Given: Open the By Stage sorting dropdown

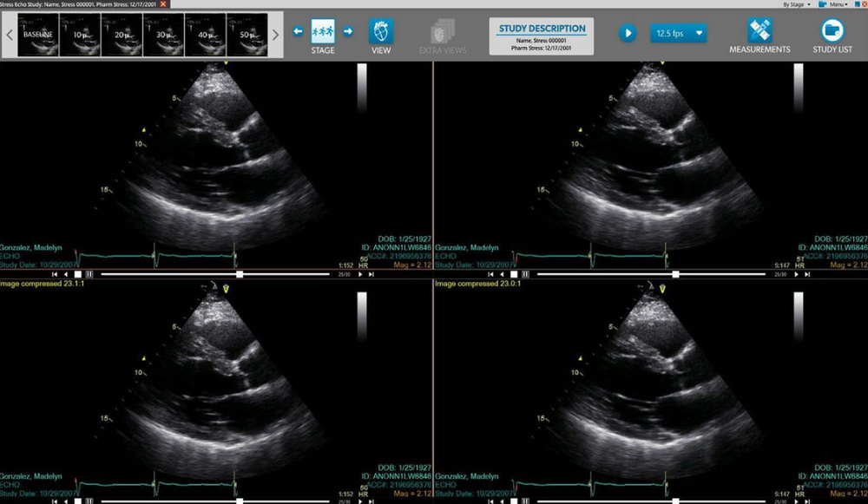Looking at the screenshot, I should coord(795,3).
